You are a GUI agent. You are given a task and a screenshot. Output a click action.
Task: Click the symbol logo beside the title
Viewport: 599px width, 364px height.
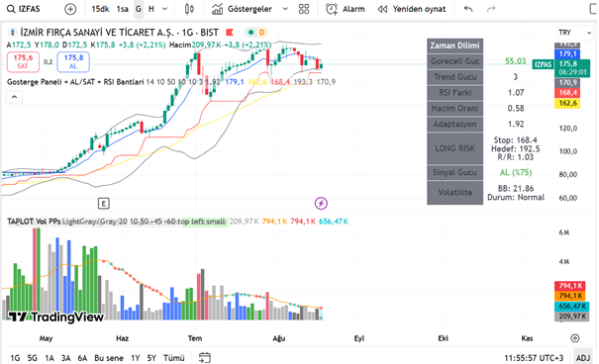[12, 33]
